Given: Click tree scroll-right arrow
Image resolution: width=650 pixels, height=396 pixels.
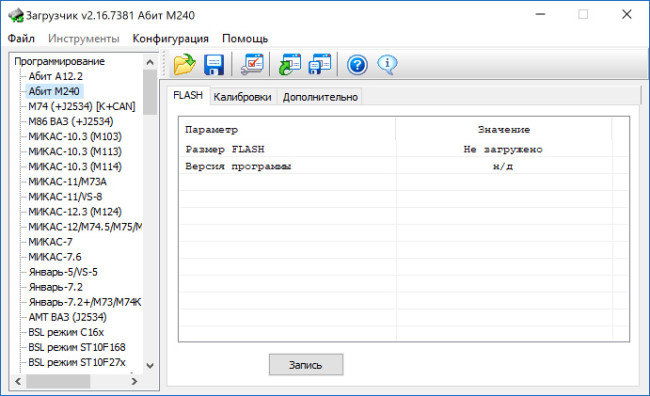Looking at the screenshot, I should 134,381.
